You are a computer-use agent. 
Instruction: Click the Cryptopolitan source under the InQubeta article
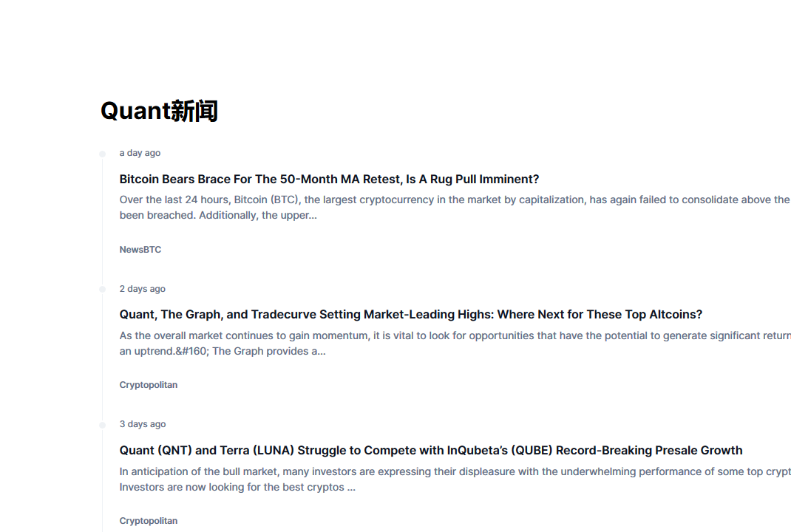point(149,521)
